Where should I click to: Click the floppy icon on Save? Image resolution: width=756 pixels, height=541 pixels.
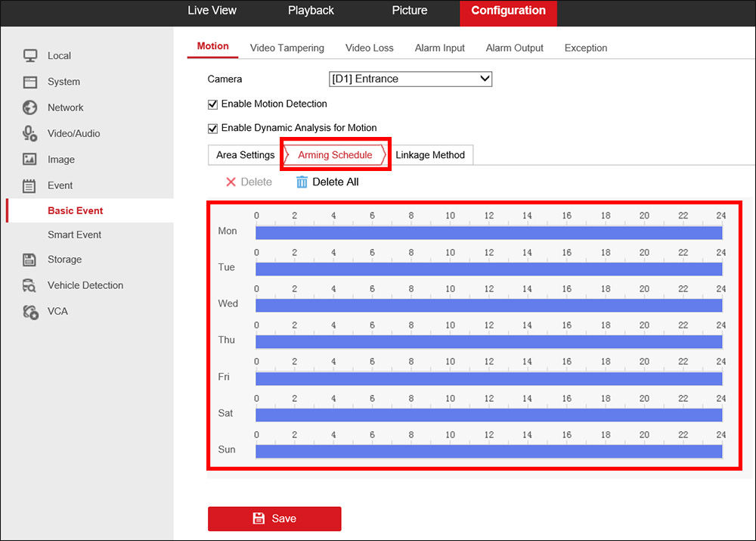259,518
